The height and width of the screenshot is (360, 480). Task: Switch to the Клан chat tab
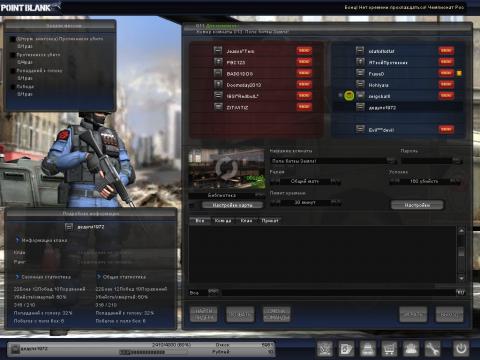click(x=246, y=221)
